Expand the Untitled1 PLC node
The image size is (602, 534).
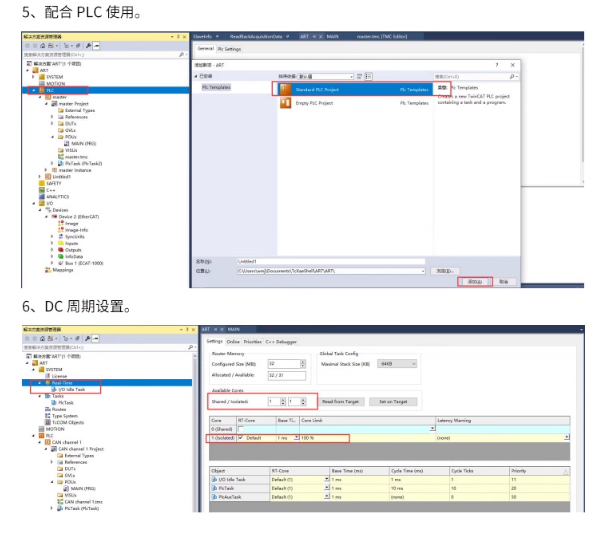pos(40,177)
